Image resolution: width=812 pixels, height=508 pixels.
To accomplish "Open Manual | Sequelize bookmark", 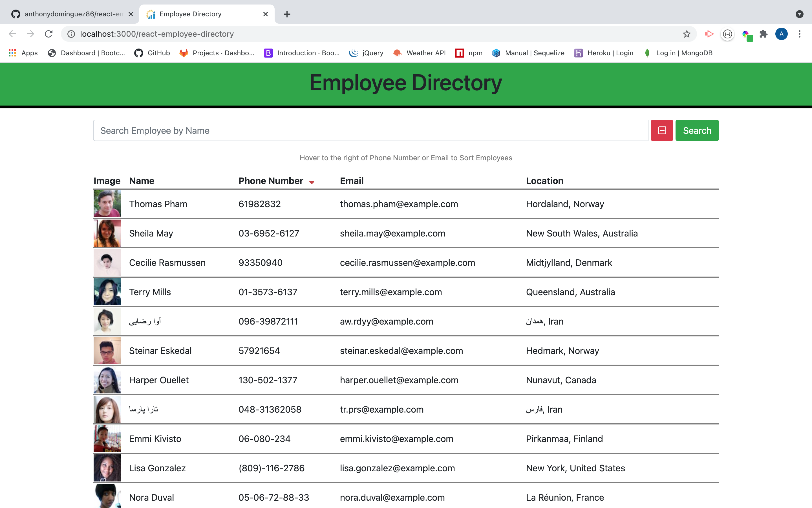I will (528, 53).
